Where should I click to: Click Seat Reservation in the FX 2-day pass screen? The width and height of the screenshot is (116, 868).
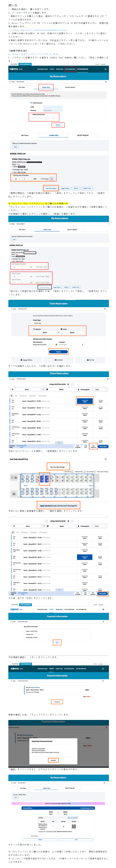click(45, 287)
